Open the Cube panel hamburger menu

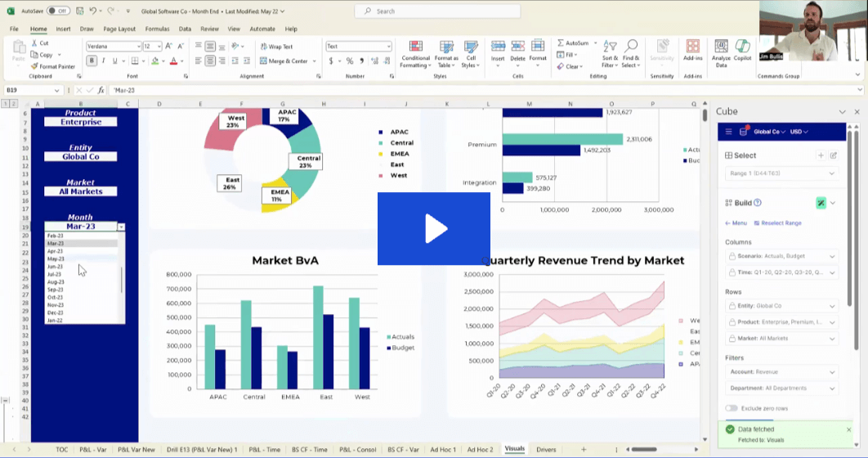click(729, 132)
